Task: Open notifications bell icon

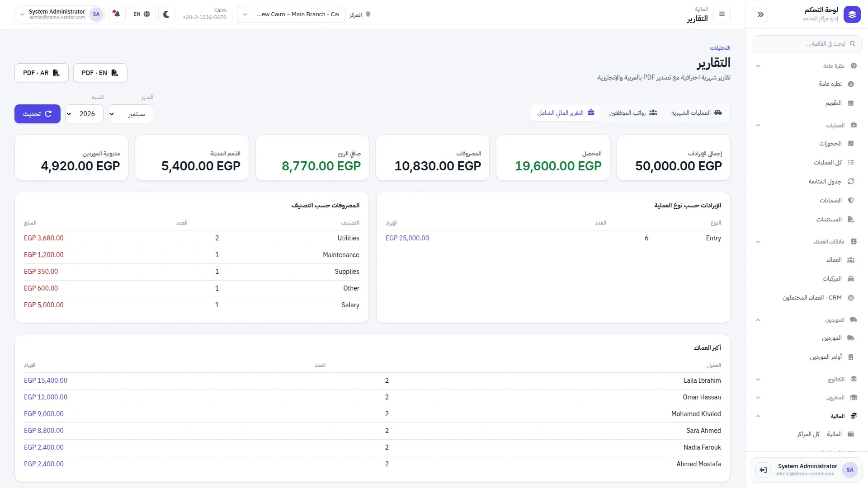Action: (x=117, y=14)
